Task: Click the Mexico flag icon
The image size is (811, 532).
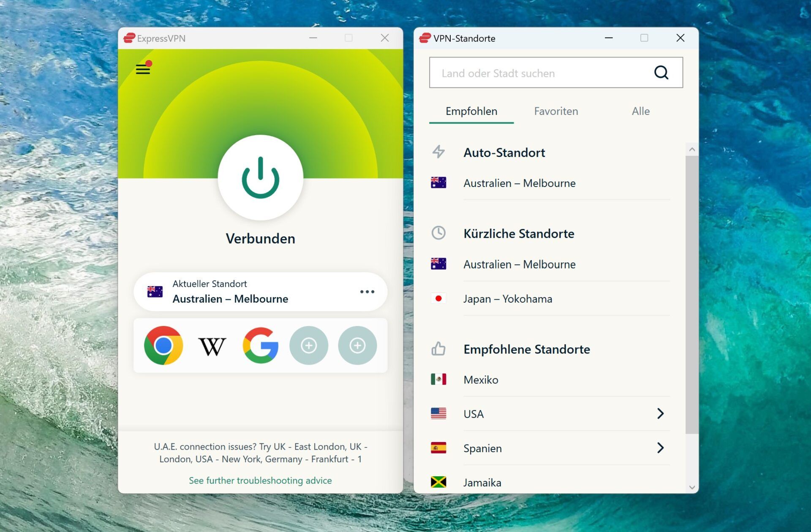Action: coord(438,379)
